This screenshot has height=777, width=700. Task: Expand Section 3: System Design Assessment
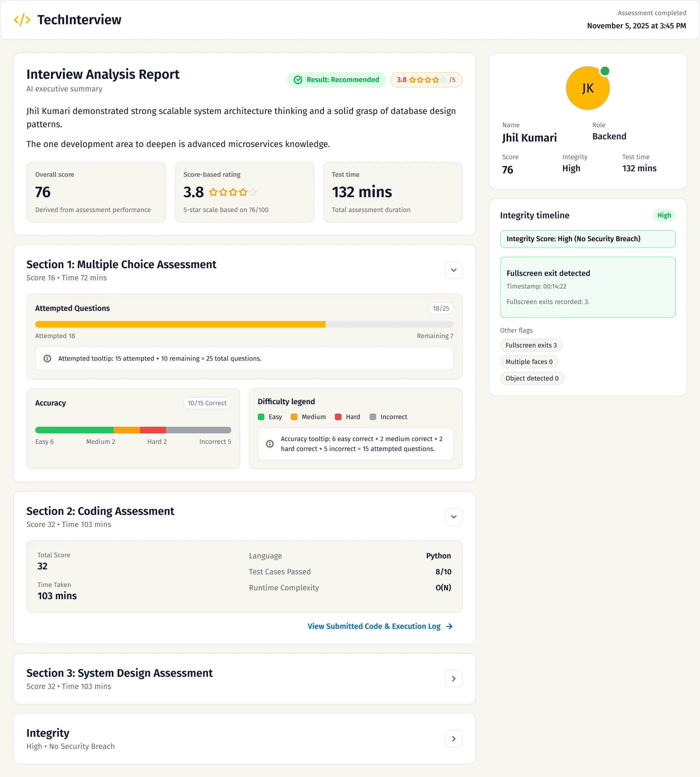(x=454, y=678)
